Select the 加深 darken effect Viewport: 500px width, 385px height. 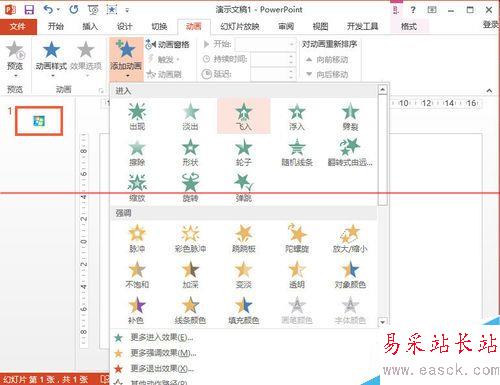190,274
